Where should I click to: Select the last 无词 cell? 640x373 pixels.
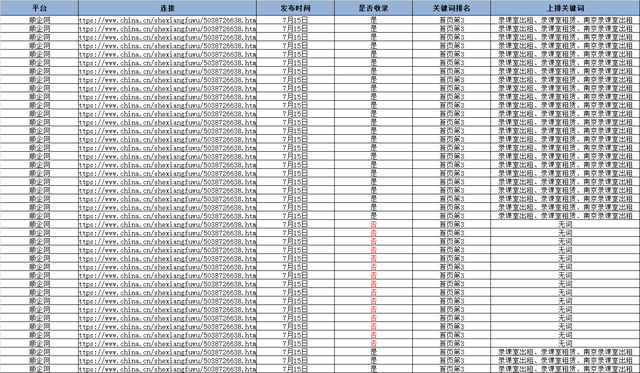[565, 344]
